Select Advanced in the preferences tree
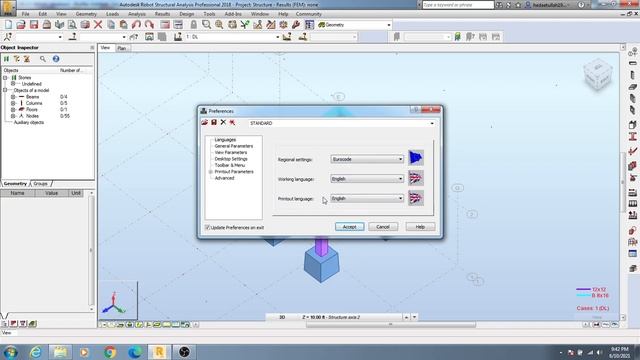 click(224, 178)
